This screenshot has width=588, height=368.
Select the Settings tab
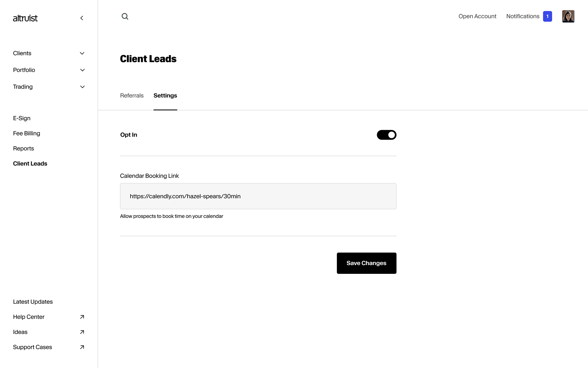pyautogui.click(x=165, y=95)
